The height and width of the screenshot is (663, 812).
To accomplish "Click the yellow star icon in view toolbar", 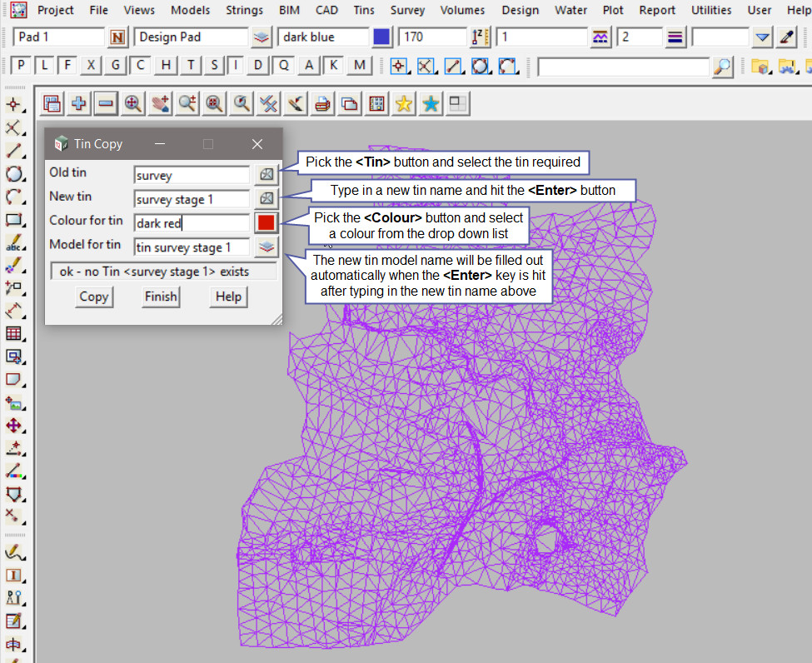I will pos(404,103).
